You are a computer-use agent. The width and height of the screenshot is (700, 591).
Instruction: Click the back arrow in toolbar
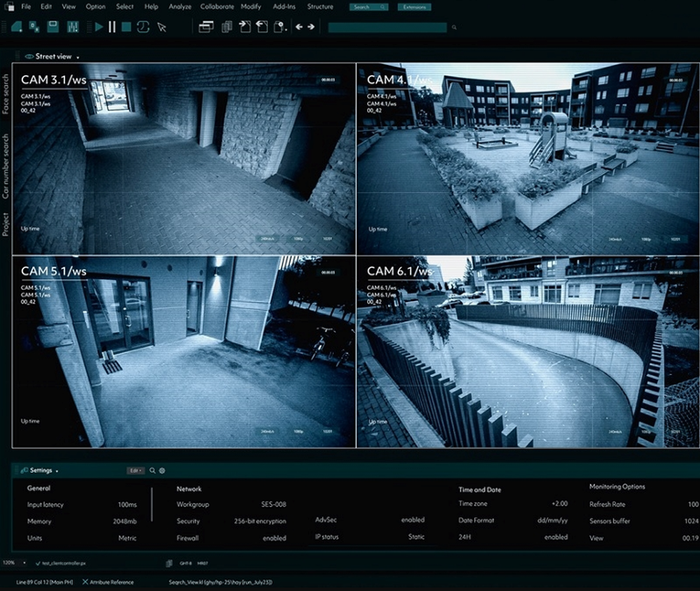click(299, 27)
